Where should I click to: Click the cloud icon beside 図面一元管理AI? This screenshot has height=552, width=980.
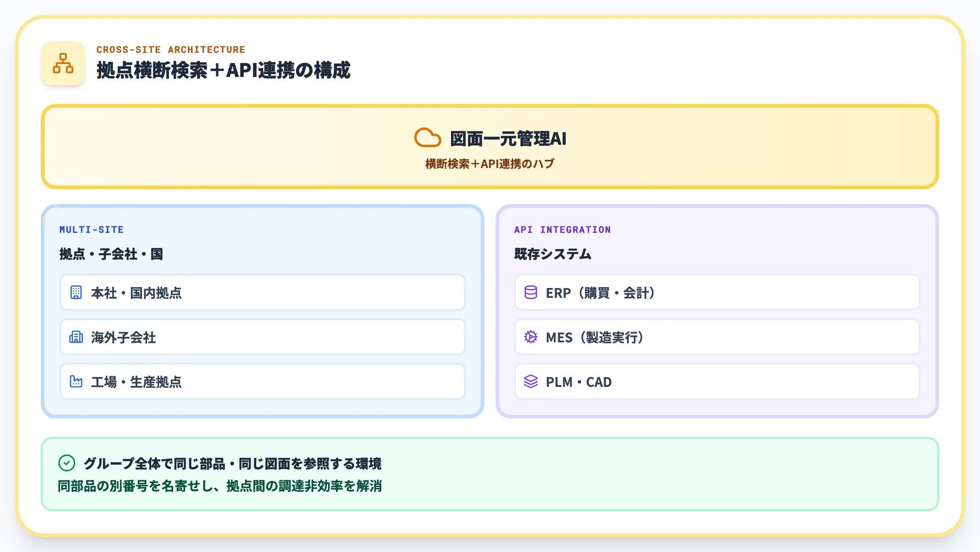(427, 138)
